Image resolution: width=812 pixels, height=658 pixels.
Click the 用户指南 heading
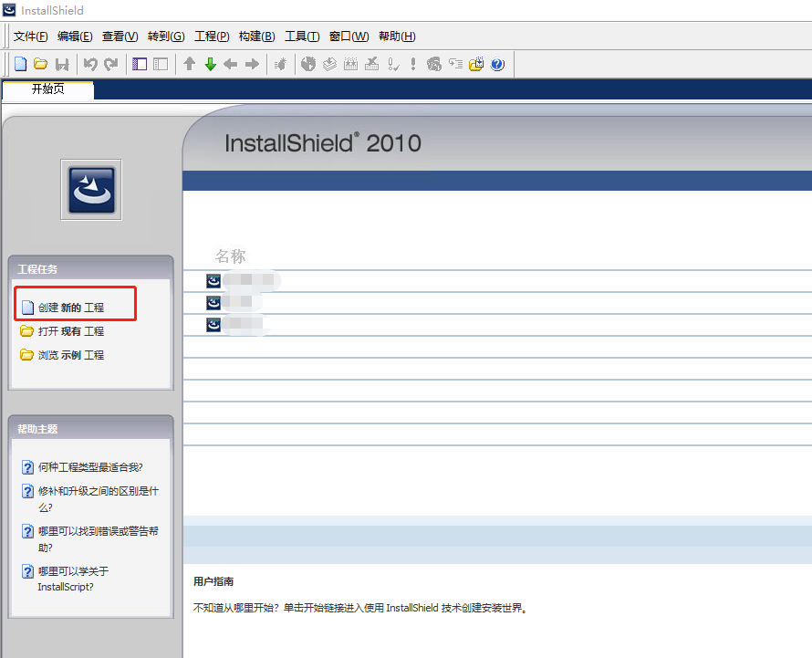[213, 581]
